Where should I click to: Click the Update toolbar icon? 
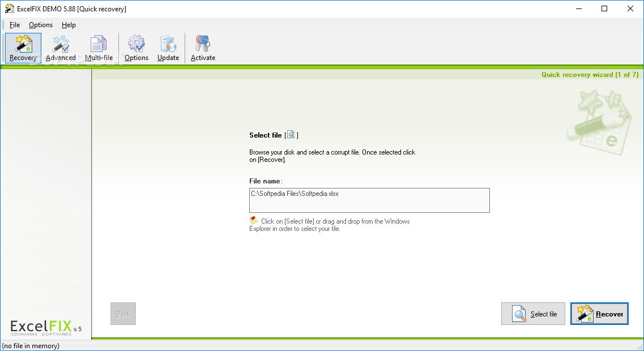168,48
